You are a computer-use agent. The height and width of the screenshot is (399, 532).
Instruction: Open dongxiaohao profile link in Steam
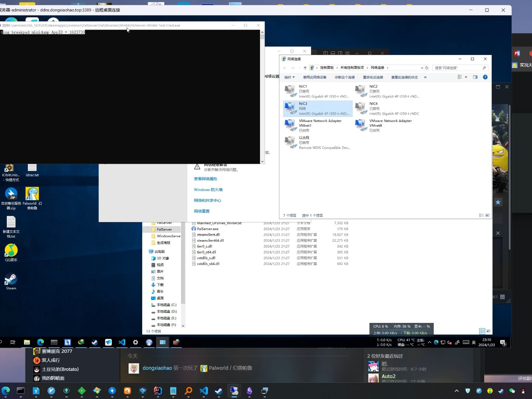pos(157,368)
